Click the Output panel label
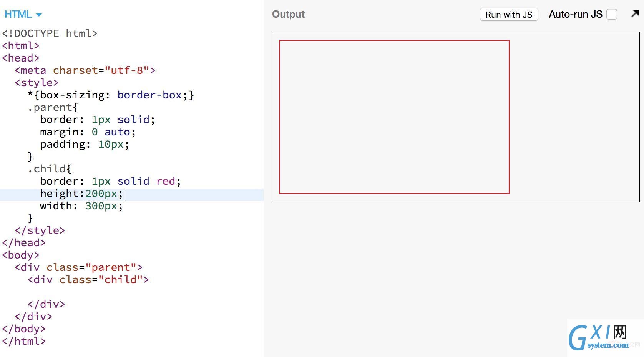The height and width of the screenshot is (357, 644). (288, 14)
